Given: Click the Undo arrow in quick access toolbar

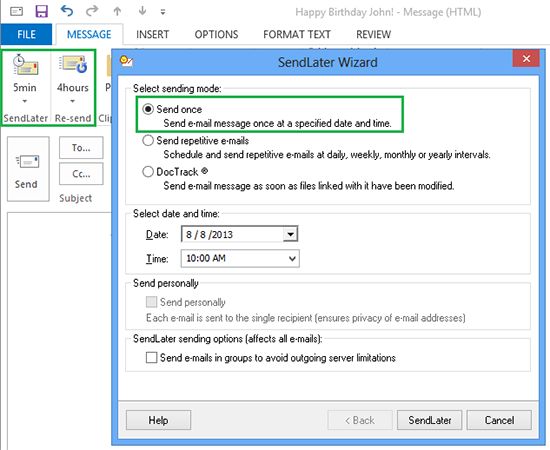Looking at the screenshot, I should (67, 11).
